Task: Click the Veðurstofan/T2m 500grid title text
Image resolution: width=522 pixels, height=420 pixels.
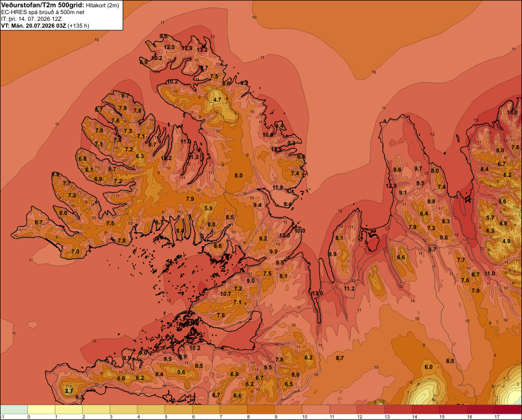Action: 43,5
